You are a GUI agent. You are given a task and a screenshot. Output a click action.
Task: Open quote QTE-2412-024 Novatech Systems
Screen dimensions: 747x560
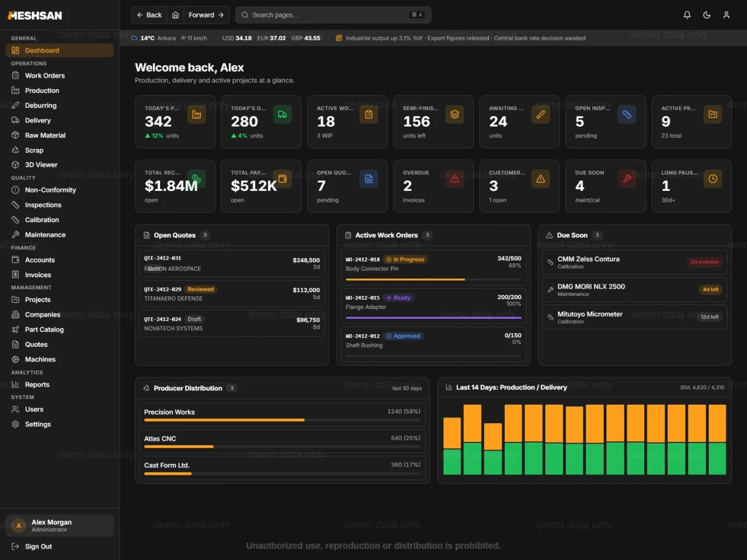(232, 323)
